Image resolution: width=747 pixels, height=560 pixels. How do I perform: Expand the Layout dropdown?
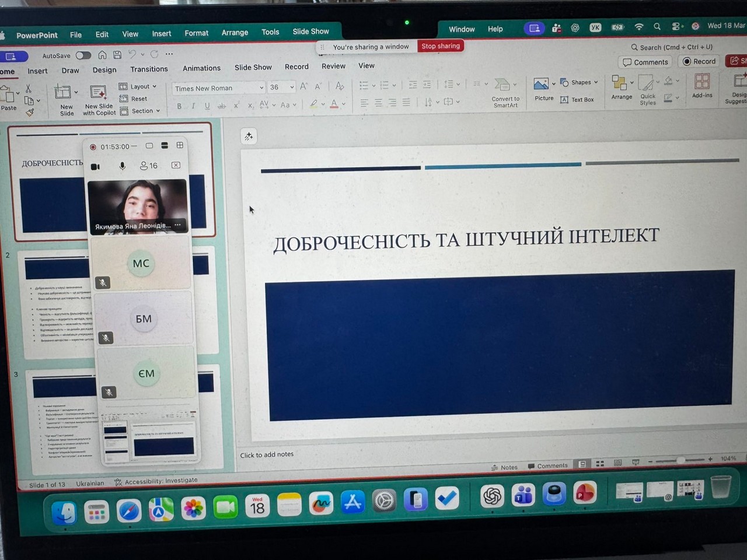[139, 86]
